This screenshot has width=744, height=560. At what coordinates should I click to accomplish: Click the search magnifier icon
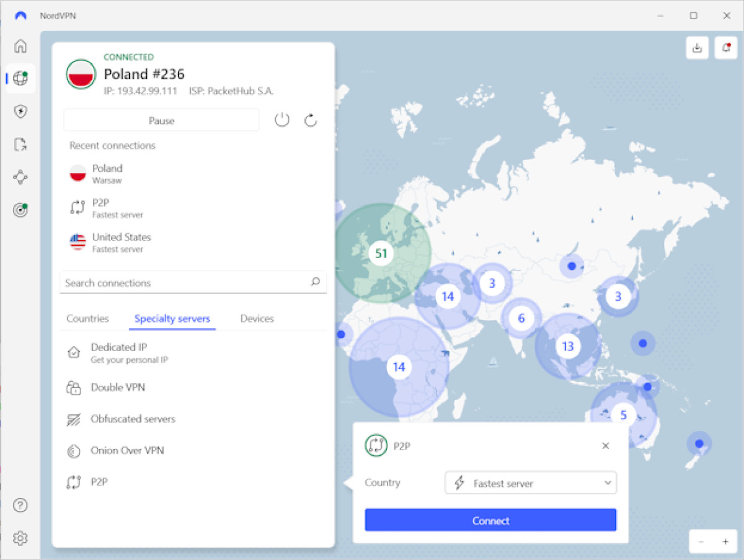point(316,282)
